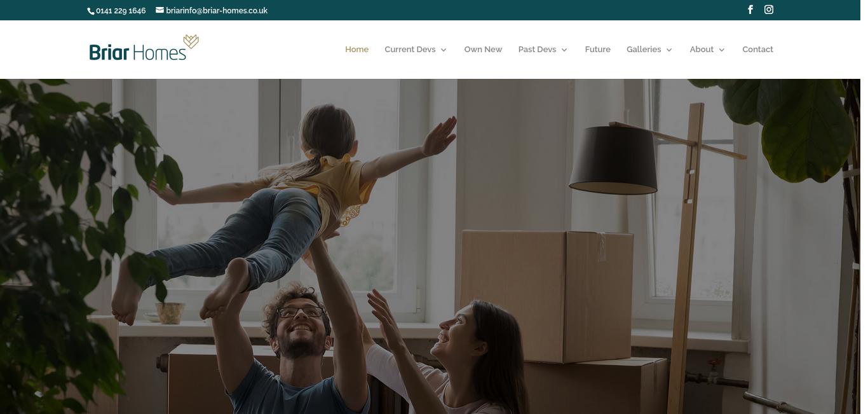Call the number 0141 229 1646
The width and height of the screenshot is (868, 414).
[x=121, y=11]
